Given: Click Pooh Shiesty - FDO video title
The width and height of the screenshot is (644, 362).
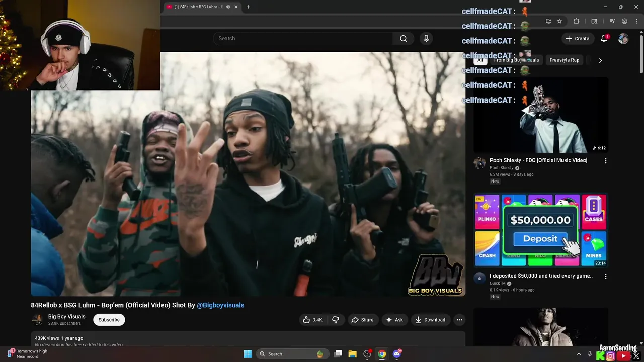Looking at the screenshot, I should 538,160.
